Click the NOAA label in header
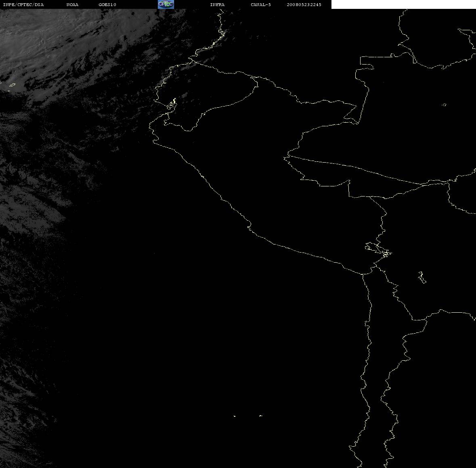 [x=72, y=4]
